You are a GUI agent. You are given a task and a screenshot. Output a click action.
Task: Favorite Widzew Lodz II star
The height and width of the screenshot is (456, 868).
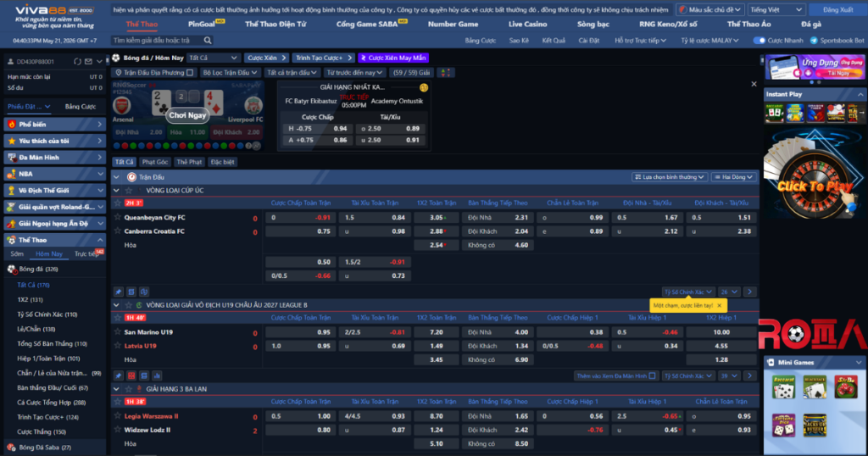(117, 430)
